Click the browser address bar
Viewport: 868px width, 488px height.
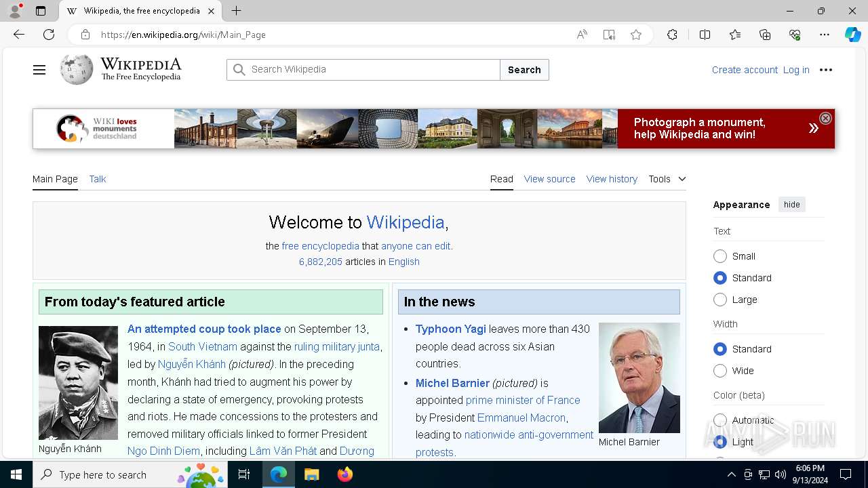(x=332, y=35)
